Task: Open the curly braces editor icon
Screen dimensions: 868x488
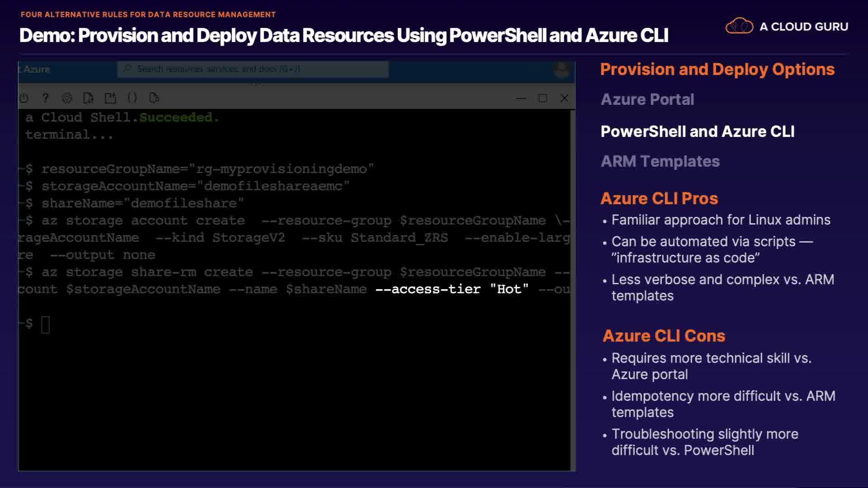Action: [x=132, y=98]
